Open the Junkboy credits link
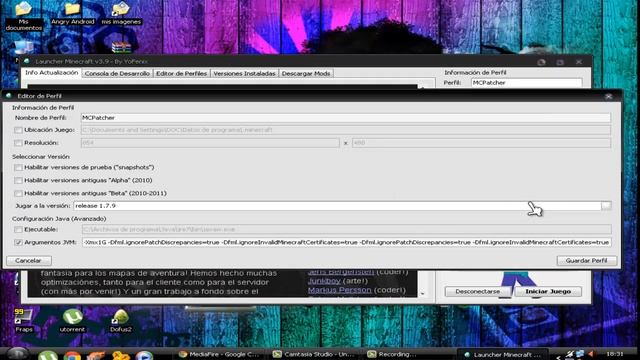 324,281
